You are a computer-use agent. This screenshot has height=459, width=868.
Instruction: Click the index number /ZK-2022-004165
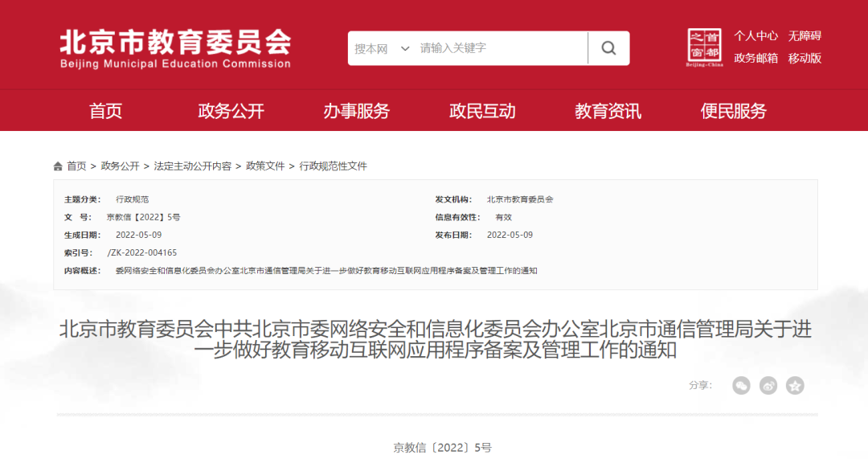coord(142,253)
